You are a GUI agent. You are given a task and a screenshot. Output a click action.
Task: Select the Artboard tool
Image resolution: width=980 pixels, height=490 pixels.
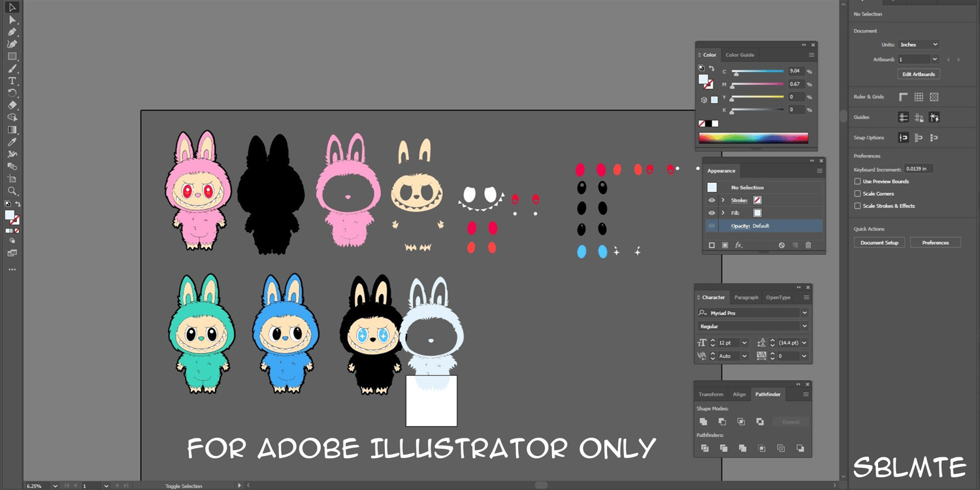(12, 178)
